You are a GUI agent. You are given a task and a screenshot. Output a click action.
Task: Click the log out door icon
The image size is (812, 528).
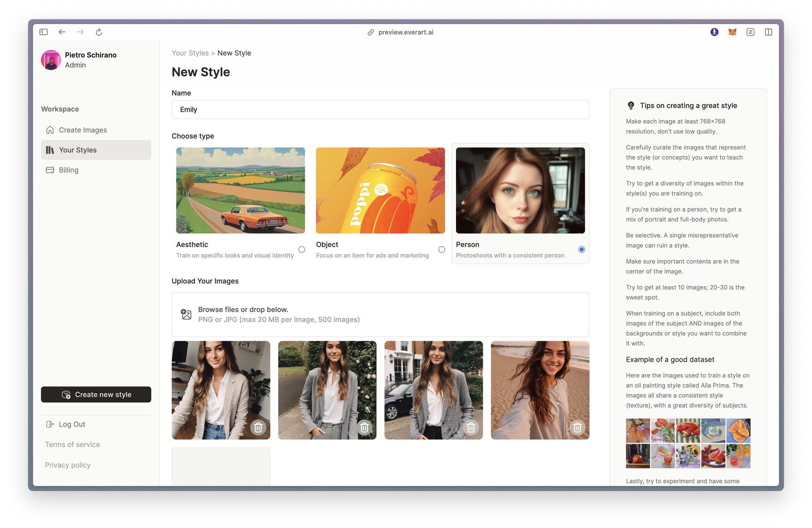[50, 424]
